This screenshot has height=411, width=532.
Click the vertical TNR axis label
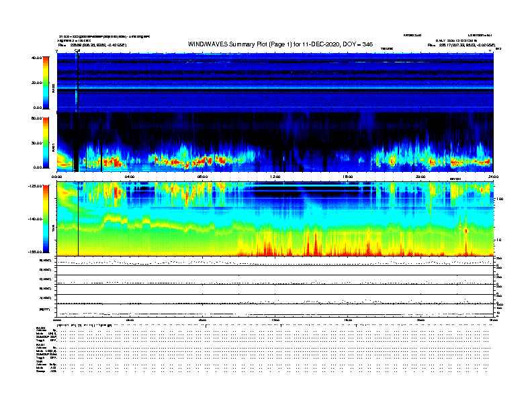(53, 230)
